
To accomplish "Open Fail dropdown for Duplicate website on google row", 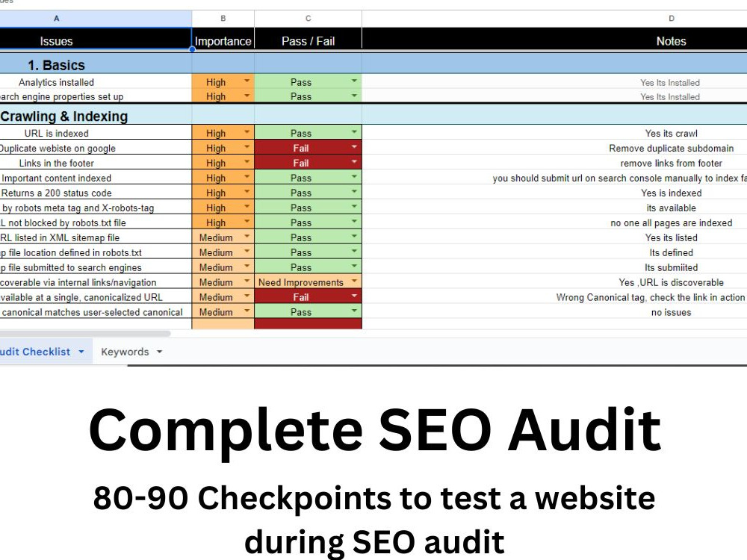I will coord(354,146).
